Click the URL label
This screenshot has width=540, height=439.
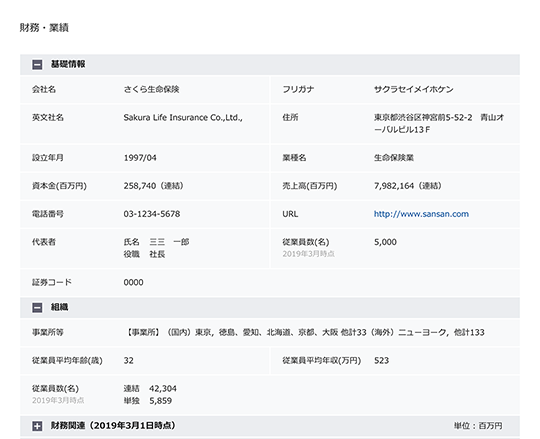pyautogui.click(x=290, y=214)
